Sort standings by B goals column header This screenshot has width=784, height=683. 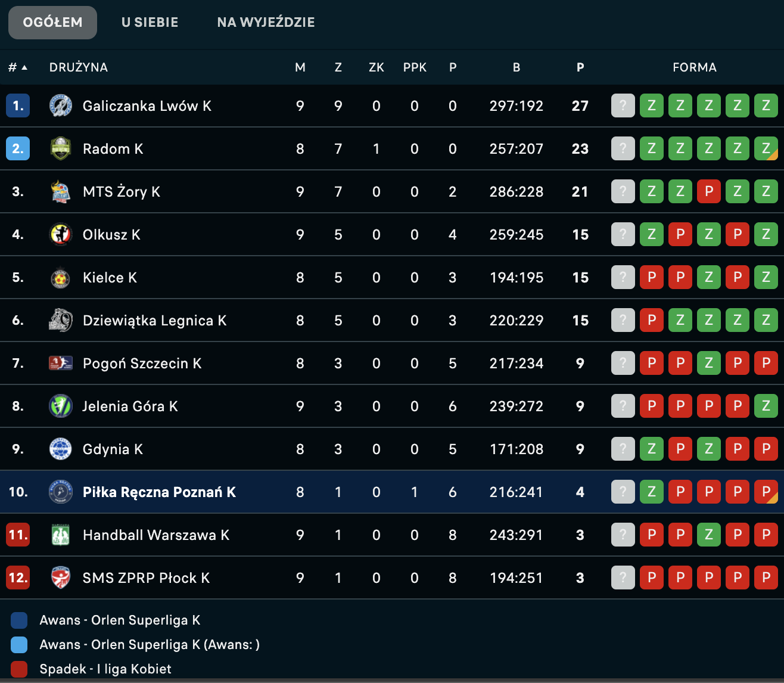(517, 67)
